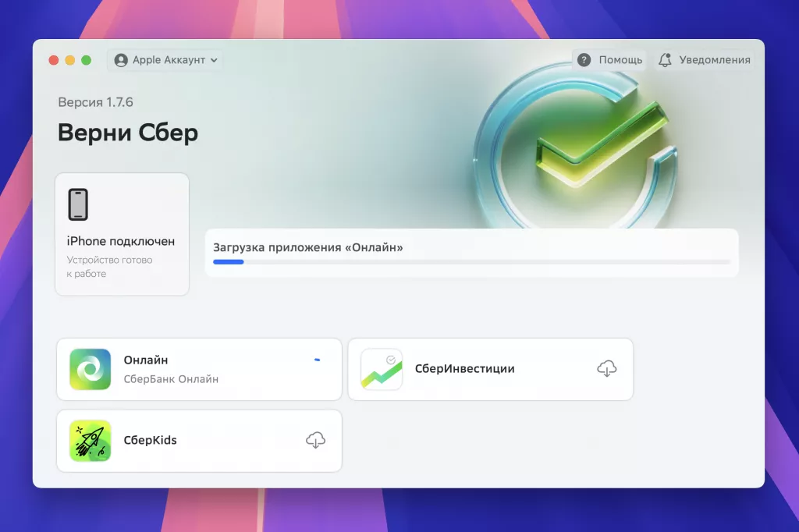The height and width of the screenshot is (532, 799).
Task: Select the СберИнвестиции app card
Action: click(x=491, y=368)
